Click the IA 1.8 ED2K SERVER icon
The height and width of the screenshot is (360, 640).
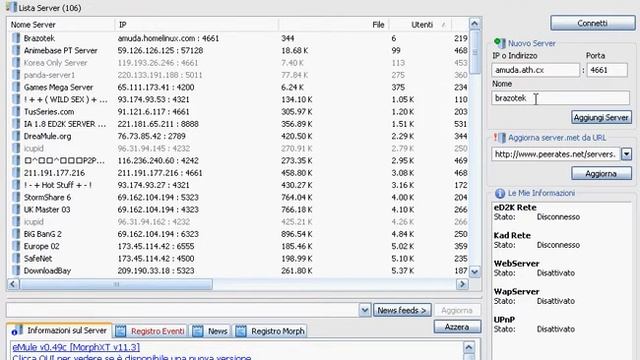click(16, 124)
